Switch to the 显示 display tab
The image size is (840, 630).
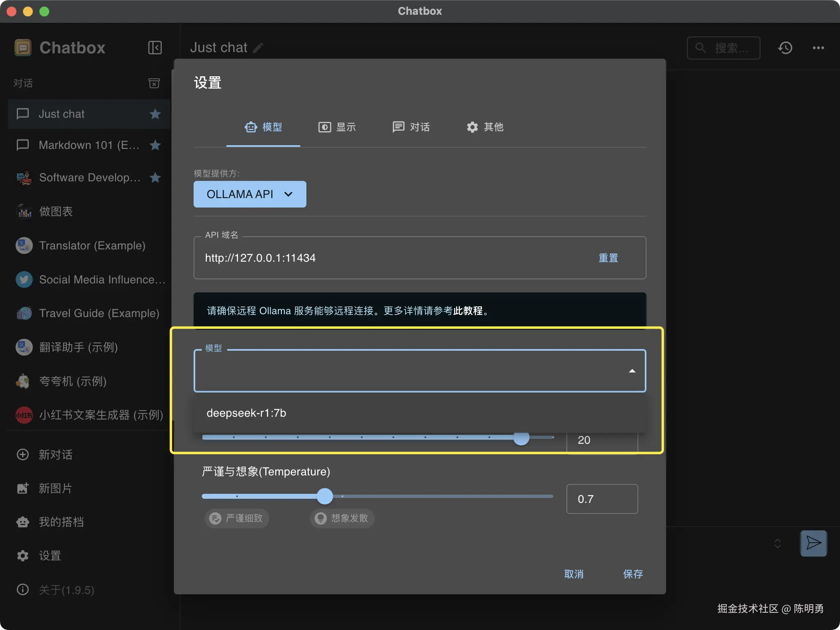point(337,127)
